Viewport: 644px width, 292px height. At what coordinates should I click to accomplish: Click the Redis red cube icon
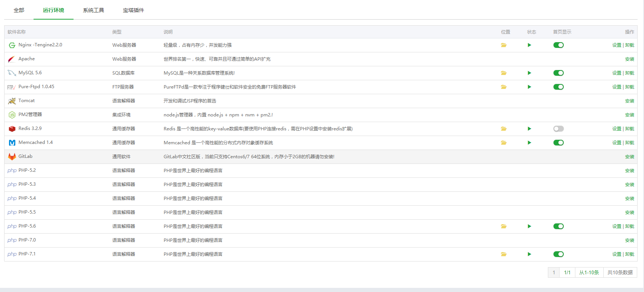tap(12, 129)
